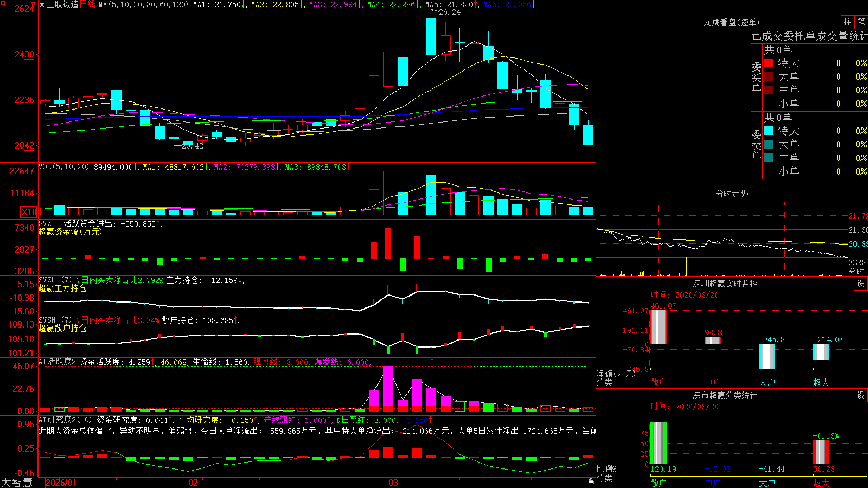Click the 超赢资金流(万元) label
Screen dimensions: 868x488
70,232
